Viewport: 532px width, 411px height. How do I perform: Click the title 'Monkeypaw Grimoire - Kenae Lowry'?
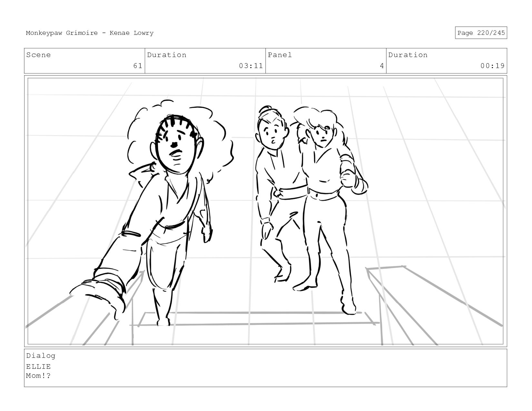(90, 33)
